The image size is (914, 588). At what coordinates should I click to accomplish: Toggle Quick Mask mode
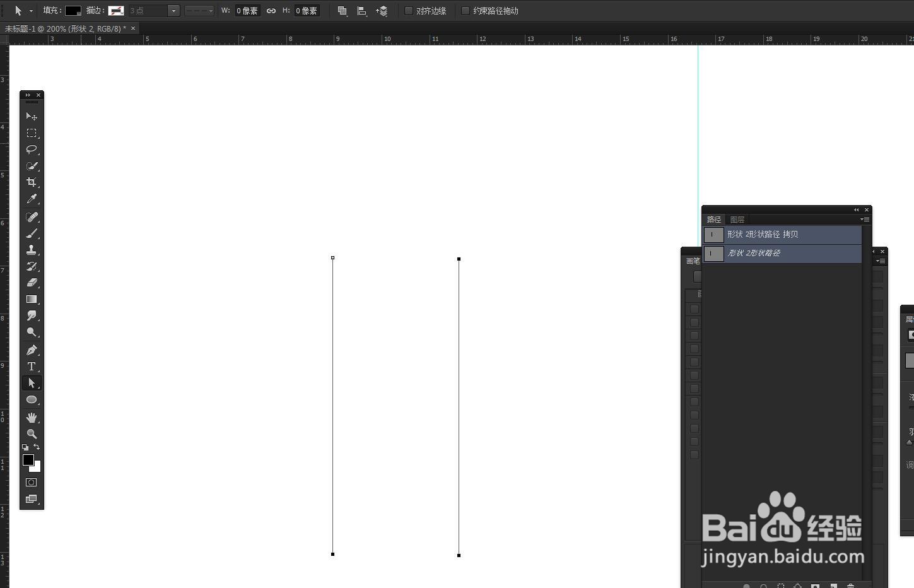click(x=32, y=483)
